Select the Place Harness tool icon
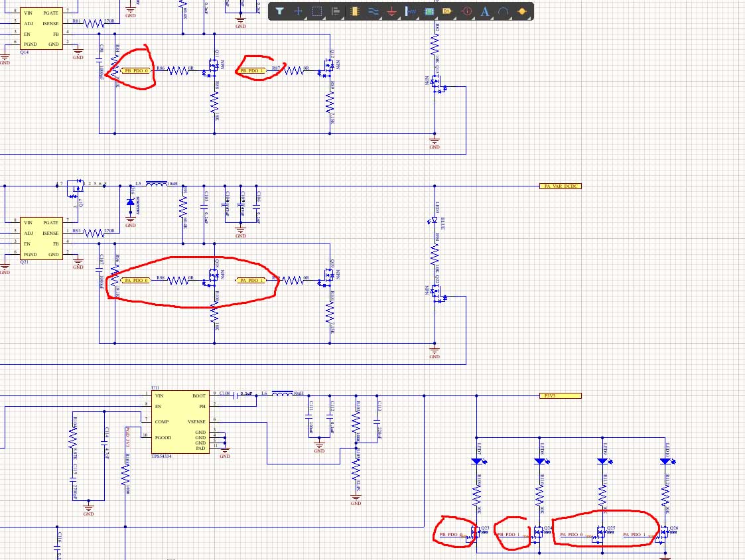The width and height of the screenshot is (745, 560). tap(411, 11)
